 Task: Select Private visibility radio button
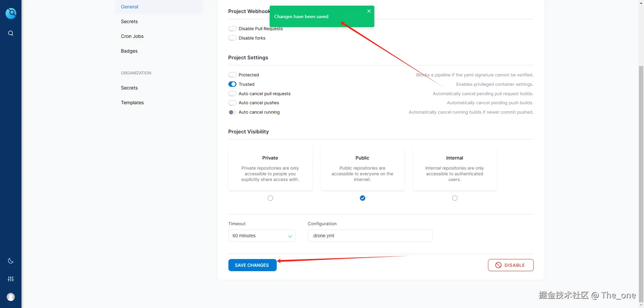click(x=270, y=198)
